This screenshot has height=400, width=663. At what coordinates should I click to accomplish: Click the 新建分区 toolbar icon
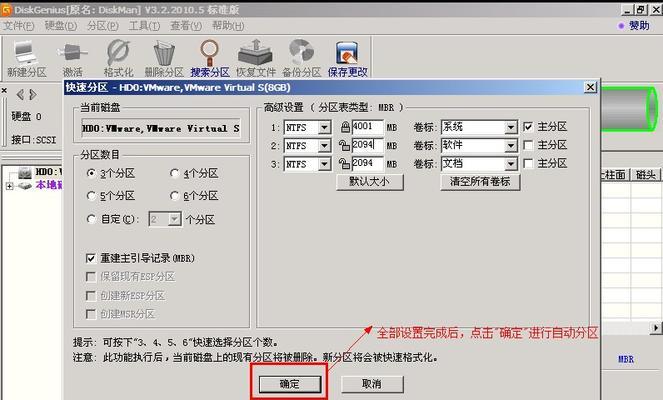26,59
